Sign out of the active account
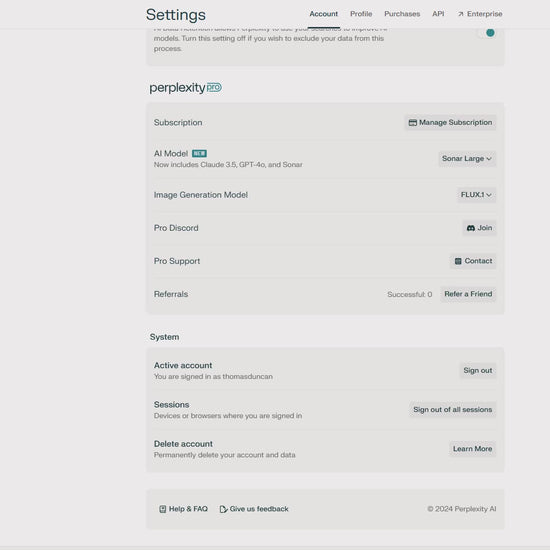 click(x=478, y=370)
